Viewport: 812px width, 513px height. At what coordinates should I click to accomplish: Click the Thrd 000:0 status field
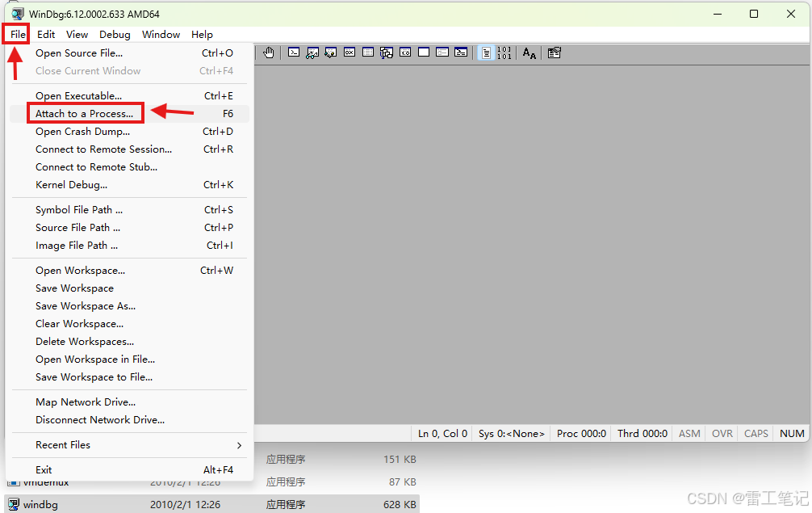click(642, 434)
